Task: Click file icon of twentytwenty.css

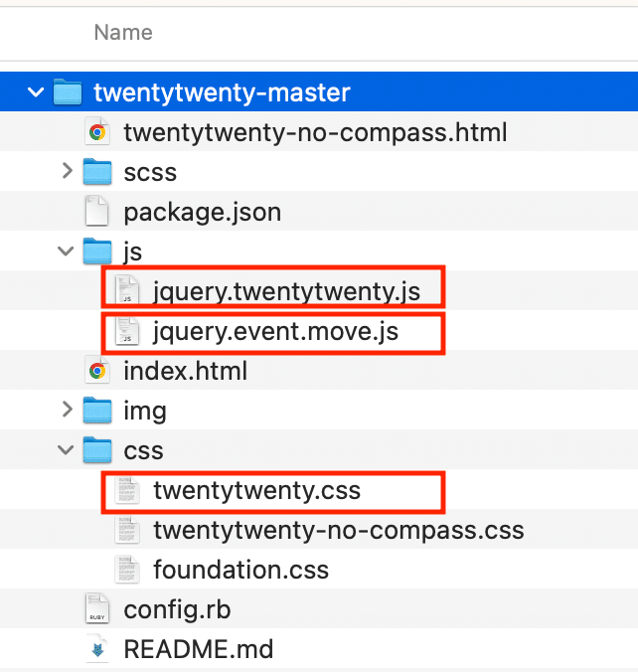Action: tap(127, 489)
